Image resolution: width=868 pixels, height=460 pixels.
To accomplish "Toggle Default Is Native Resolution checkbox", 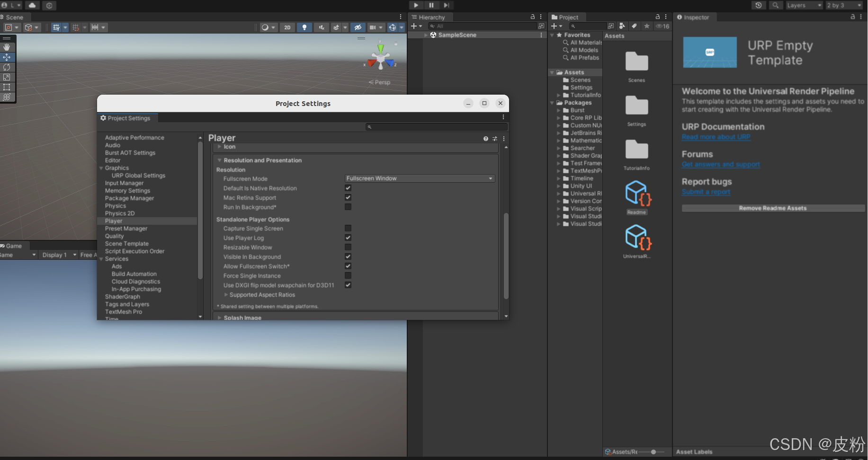I will pyautogui.click(x=348, y=188).
